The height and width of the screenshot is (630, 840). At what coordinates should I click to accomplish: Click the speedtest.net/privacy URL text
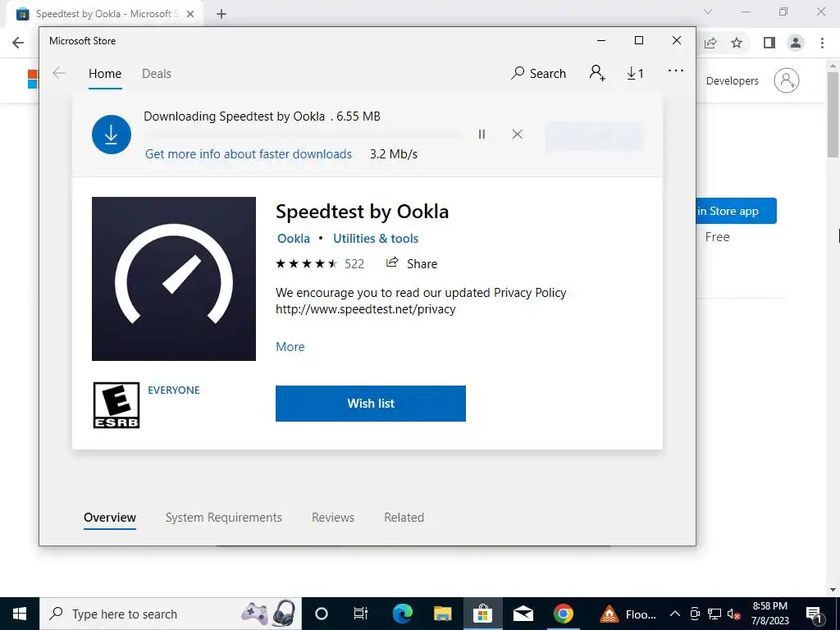click(365, 309)
